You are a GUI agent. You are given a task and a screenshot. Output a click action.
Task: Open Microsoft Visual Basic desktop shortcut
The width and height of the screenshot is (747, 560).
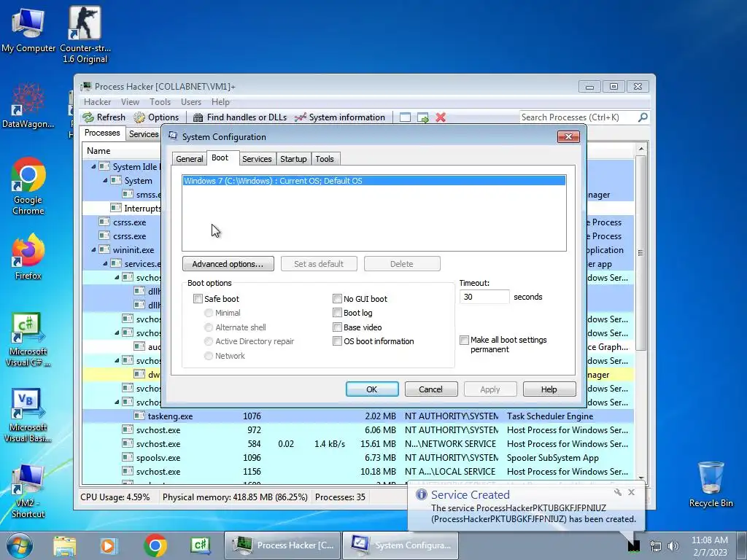28,415
